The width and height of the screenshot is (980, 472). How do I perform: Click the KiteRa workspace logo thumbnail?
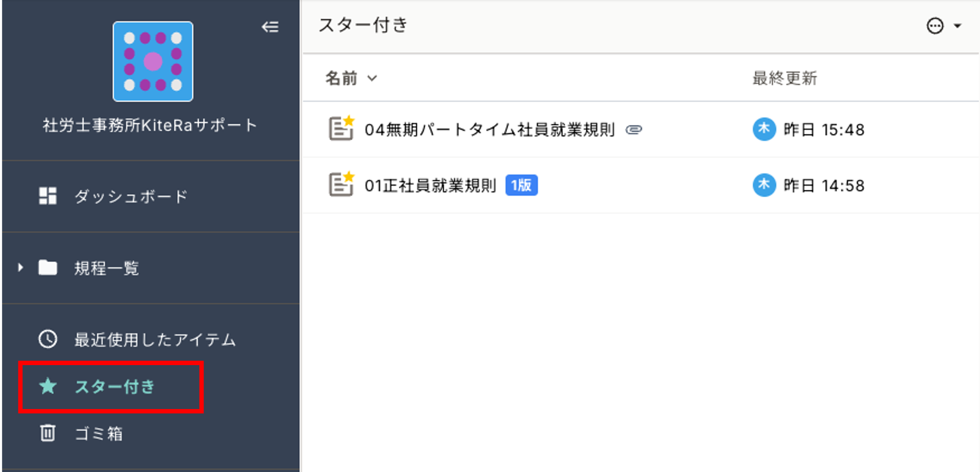pyautogui.click(x=153, y=62)
